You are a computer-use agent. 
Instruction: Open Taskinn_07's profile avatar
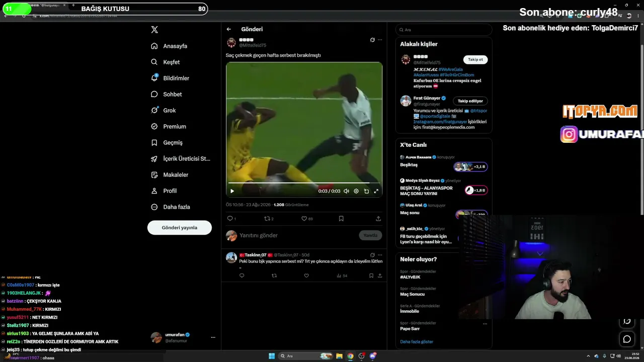[231, 257]
